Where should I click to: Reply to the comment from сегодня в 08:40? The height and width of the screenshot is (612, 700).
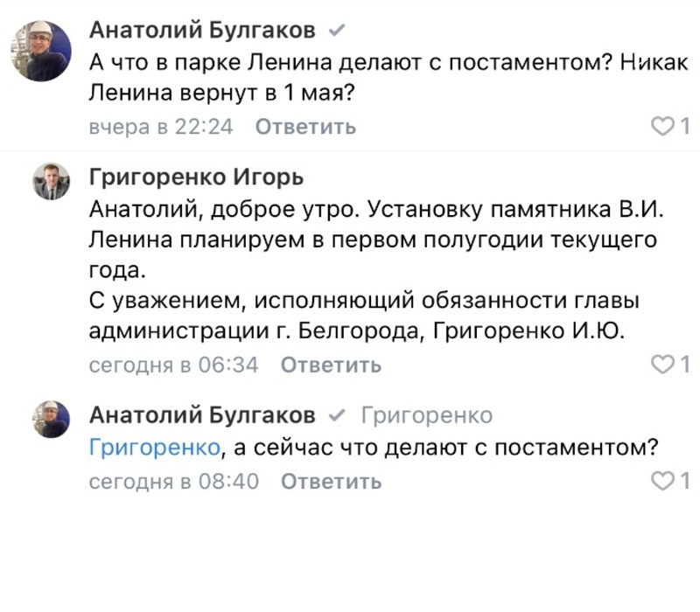point(331,482)
